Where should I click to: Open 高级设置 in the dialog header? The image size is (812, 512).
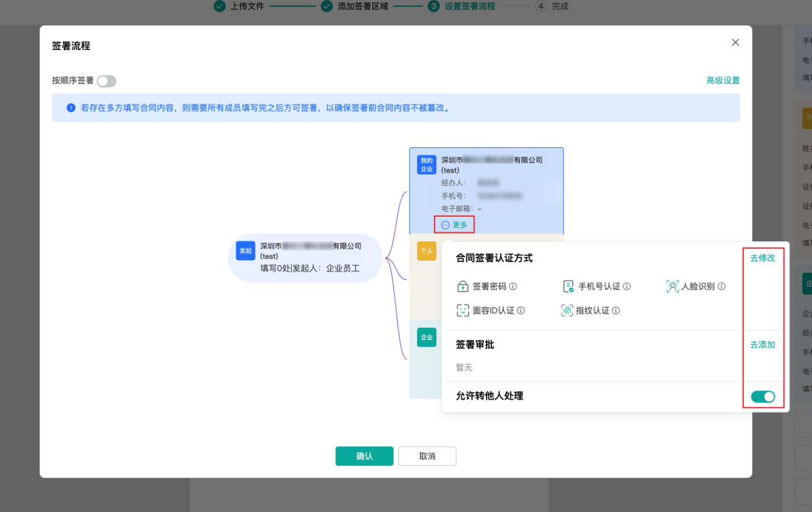[x=722, y=80]
